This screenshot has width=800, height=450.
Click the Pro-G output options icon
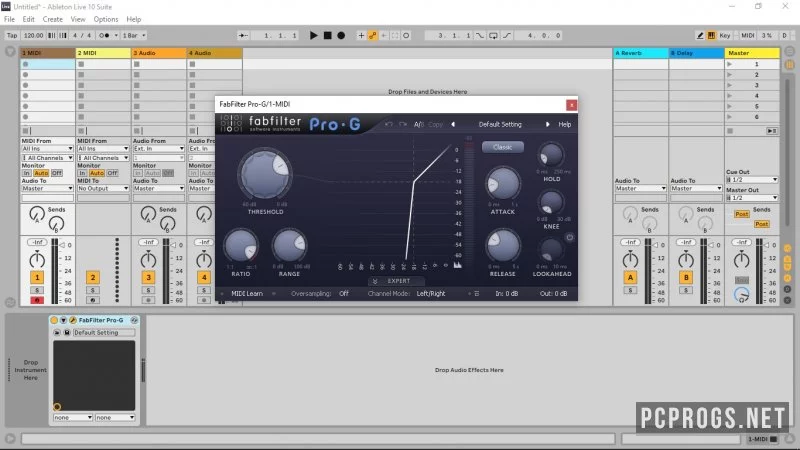pos(477,293)
